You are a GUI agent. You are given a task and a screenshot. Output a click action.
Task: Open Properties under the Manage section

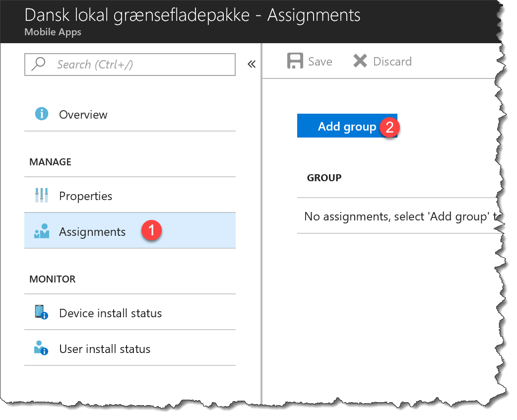85,196
